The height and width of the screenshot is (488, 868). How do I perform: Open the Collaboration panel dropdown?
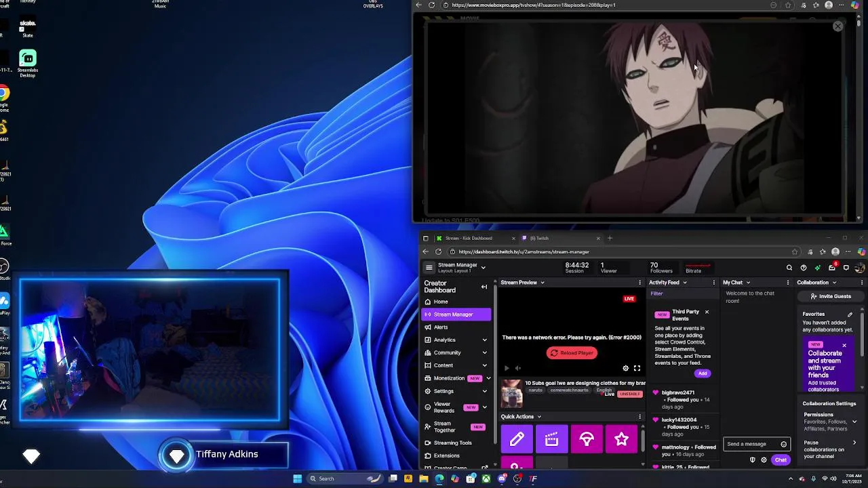coord(834,283)
